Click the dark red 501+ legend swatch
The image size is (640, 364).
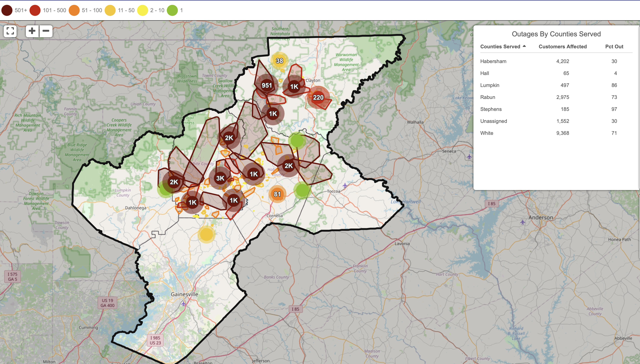(x=7, y=10)
